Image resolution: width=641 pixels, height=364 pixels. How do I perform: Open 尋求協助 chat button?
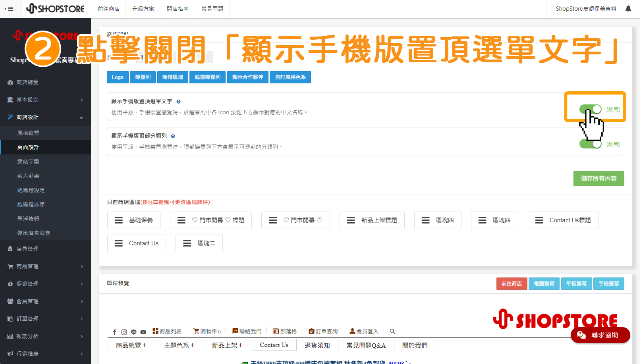coord(600,335)
